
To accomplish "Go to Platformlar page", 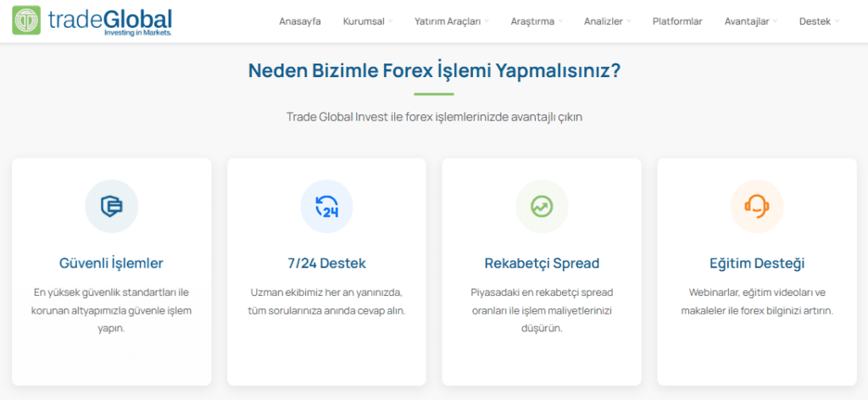I will pos(677,21).
